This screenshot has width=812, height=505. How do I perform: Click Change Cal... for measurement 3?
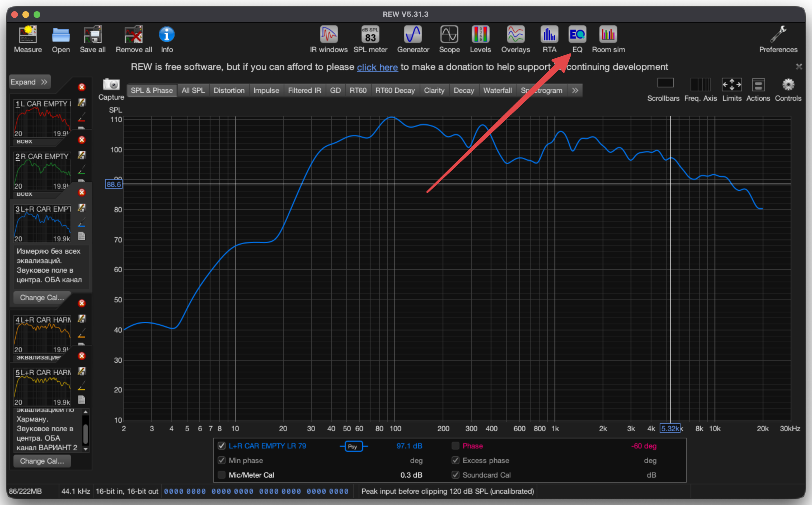[x=42, y=297]
